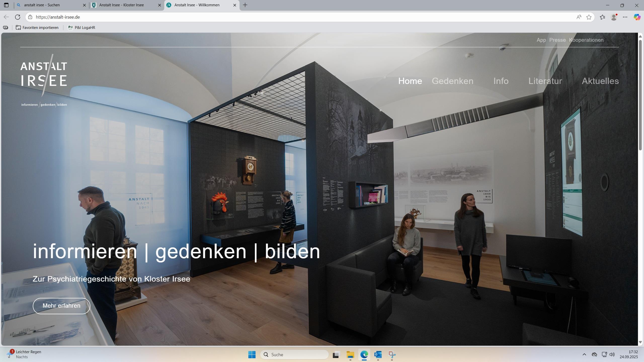This screenshot has height=362, width=644.
Task: Open the Literatur navigation menu
Action: (x=545, y=81)
